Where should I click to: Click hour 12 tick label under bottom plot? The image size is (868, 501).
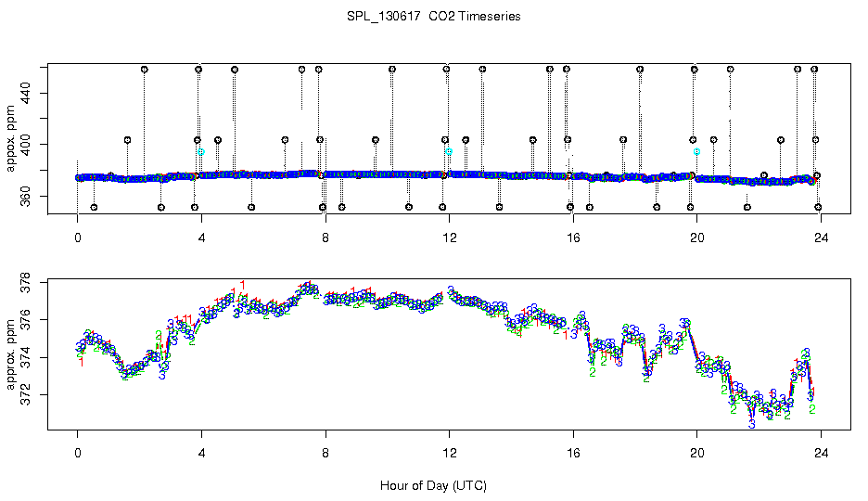click(x=449, y=453)
